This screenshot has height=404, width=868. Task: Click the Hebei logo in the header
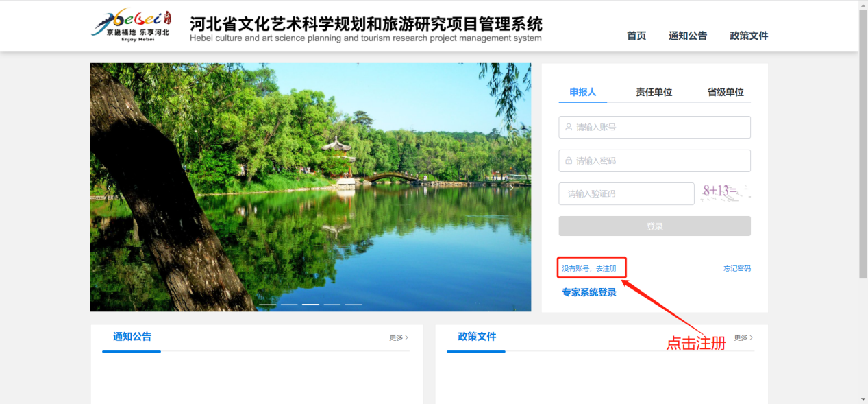132,26
